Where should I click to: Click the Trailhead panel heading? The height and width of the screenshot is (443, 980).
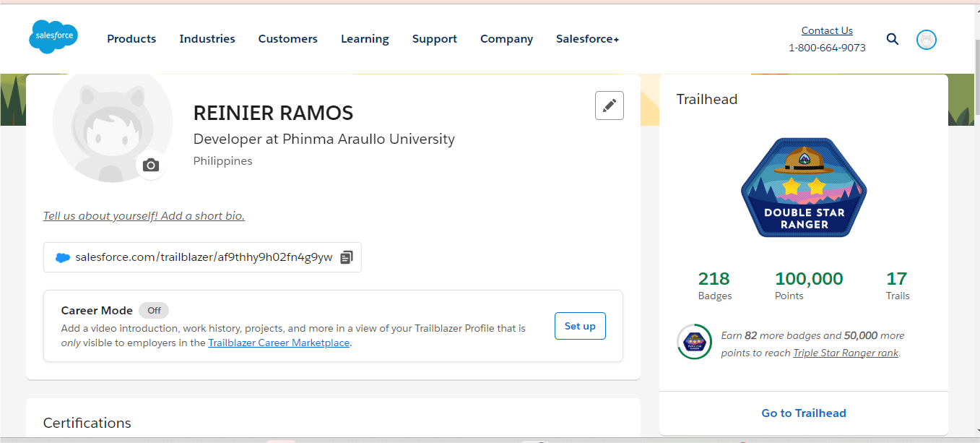pos(707,100)
